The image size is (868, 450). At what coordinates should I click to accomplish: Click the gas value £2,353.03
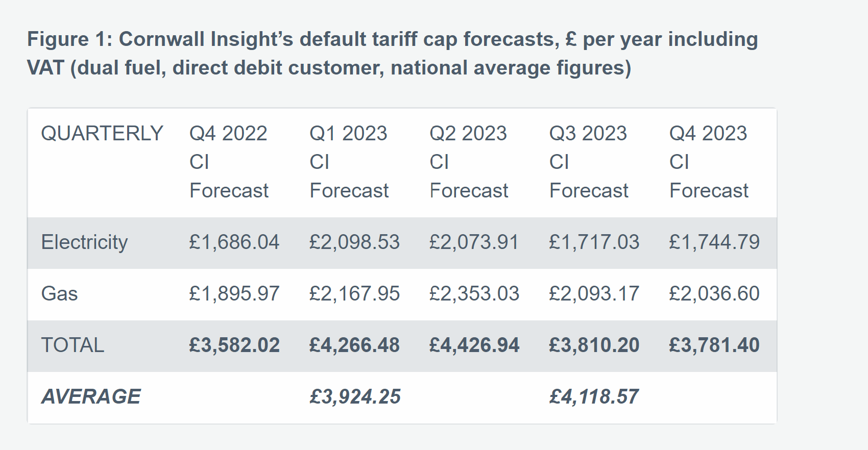click(x=474, y=294)
